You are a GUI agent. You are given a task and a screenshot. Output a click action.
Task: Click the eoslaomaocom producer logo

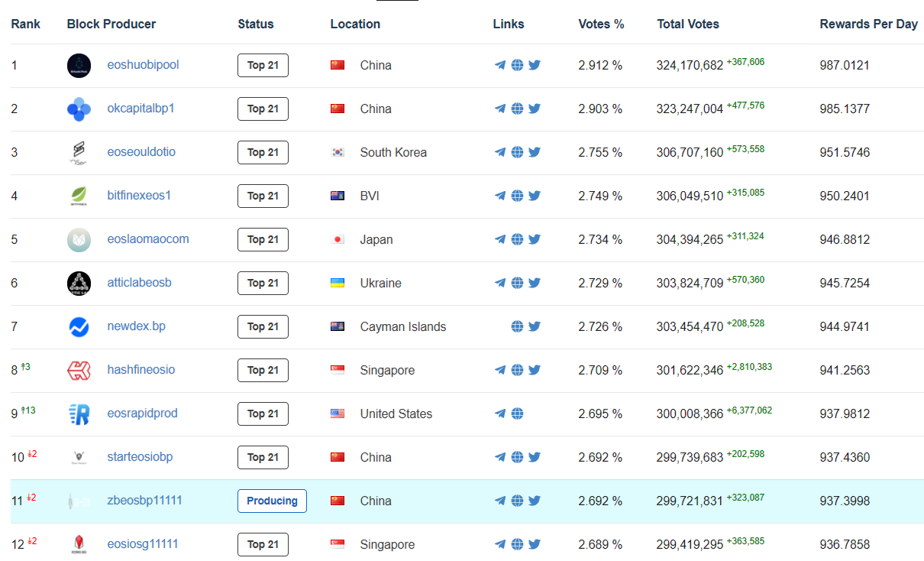tap(79, 240)
